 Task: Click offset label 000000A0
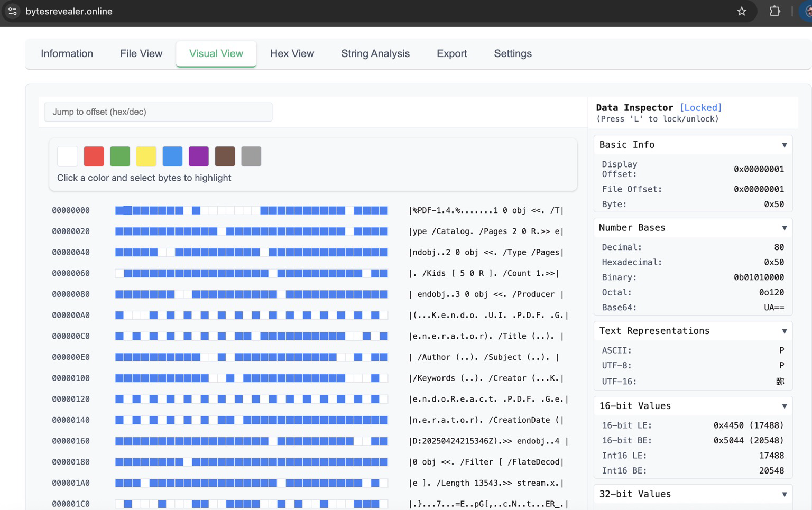click(71, 316)
